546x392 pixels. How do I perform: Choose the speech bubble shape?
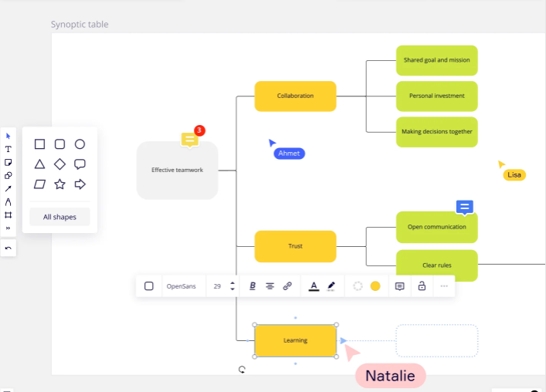[x=80, y=164]
